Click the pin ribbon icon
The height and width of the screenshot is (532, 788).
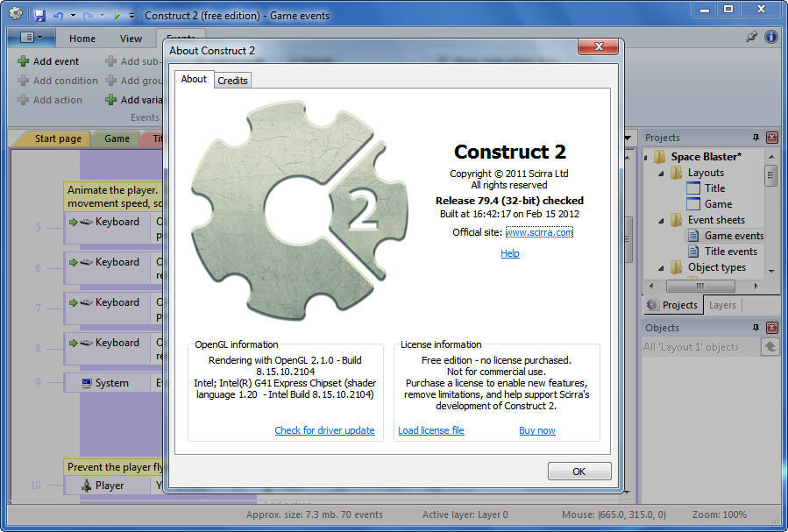click(x=751, y=37)
